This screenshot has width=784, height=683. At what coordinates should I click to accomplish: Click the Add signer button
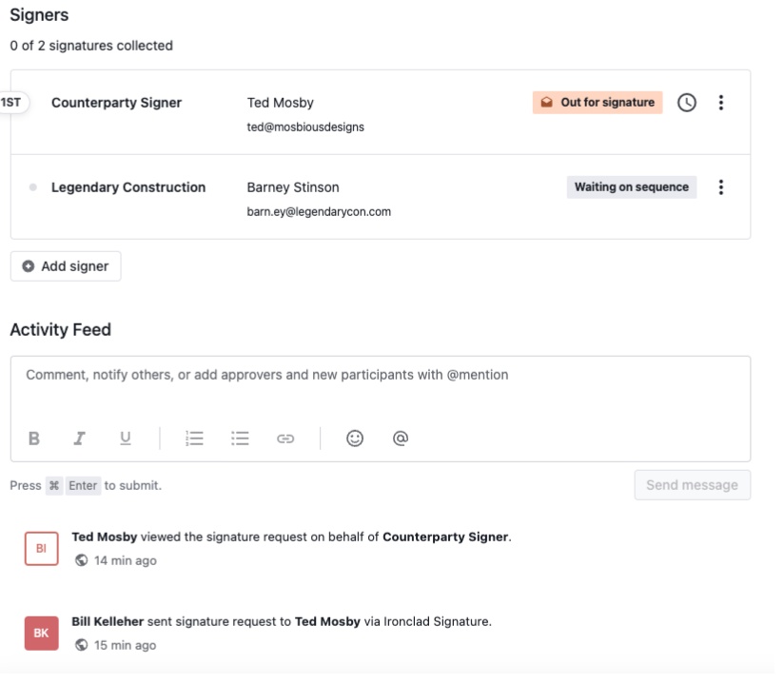click(x=66, y=266)
